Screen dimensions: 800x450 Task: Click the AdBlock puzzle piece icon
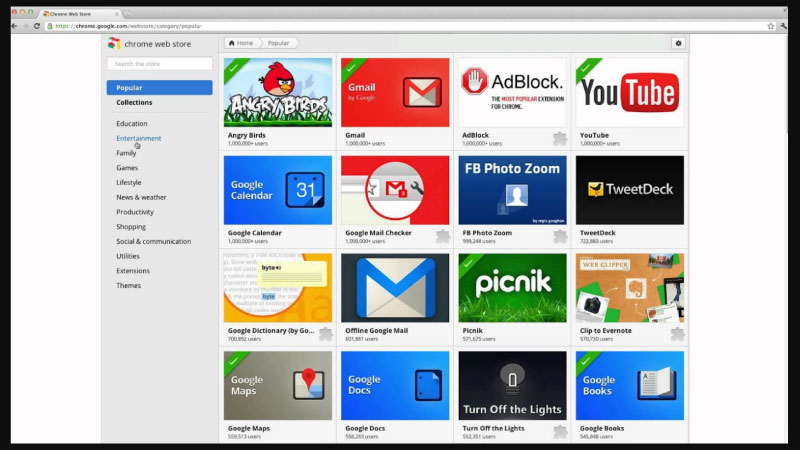(560, 139)
